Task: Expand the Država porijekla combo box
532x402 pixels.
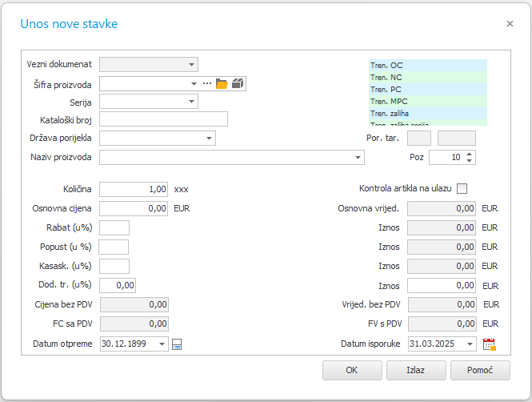Action: 209,139
